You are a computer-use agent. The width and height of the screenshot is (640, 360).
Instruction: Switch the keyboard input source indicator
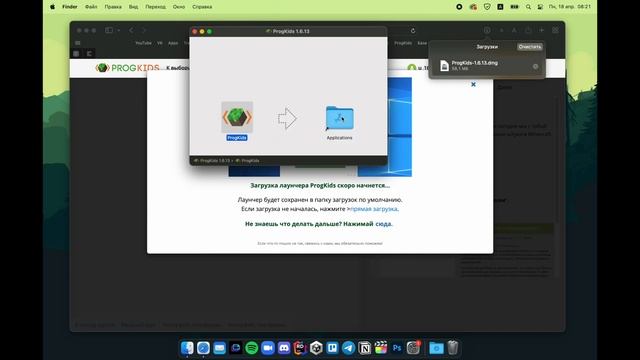tap(500, 7)
